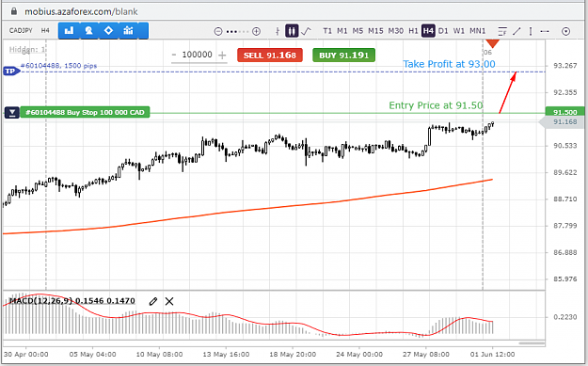Decrease the volume with minus stepper
588x366 pixels.
tap(174, 55)
